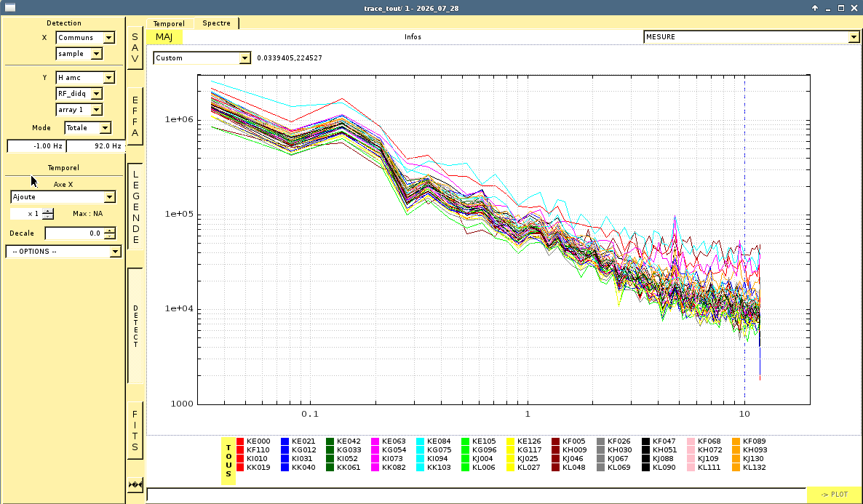
Task: Click the window menu icon in title bar
Action: (10, 8)
